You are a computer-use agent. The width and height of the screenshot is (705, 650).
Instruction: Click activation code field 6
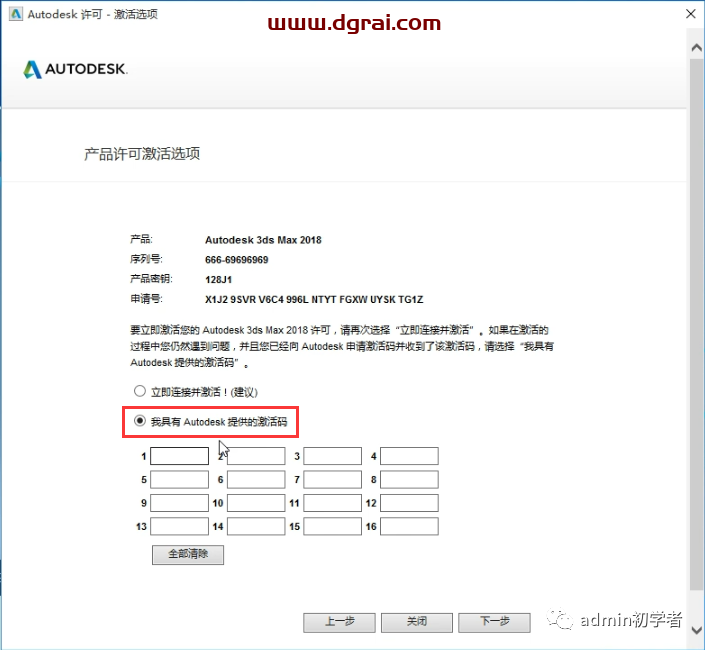[256, 479]
